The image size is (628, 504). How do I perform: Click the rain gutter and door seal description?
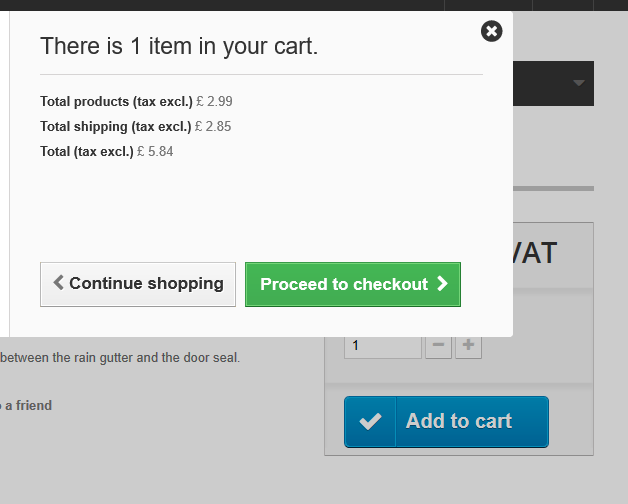[120, 357]
